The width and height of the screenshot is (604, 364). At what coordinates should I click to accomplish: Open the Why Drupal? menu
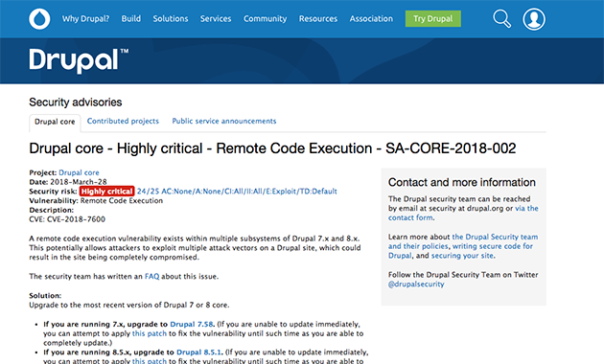pos(85,18)
